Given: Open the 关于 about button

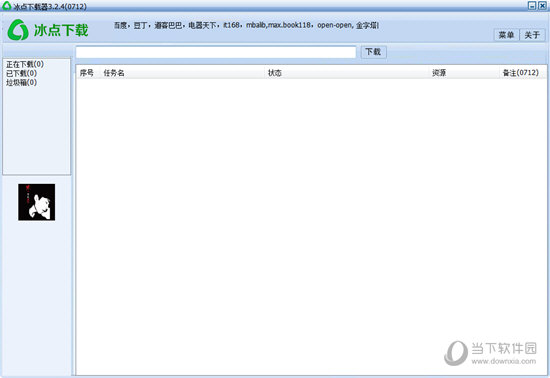Looking at the screenshot, I should (532, 35).
